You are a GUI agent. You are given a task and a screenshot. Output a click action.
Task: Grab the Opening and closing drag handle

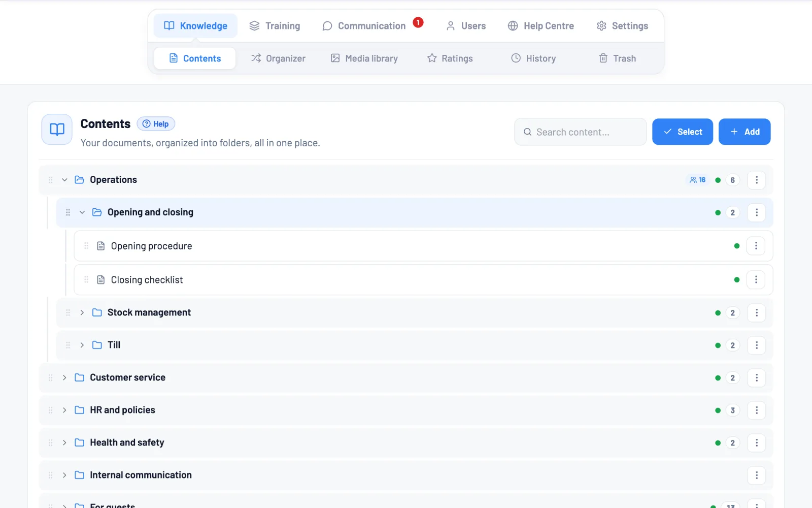point(68,212)
